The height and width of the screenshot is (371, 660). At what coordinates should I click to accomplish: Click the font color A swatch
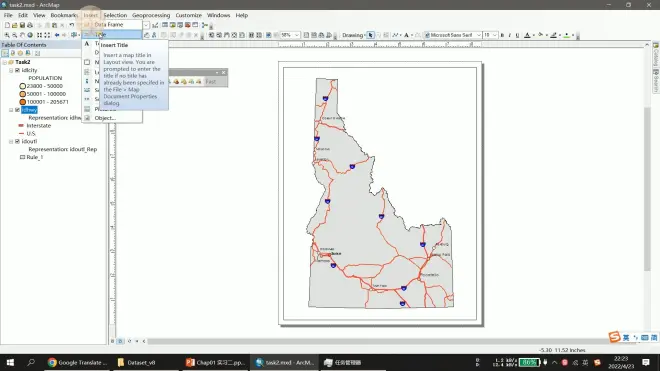tap(527, 35)
